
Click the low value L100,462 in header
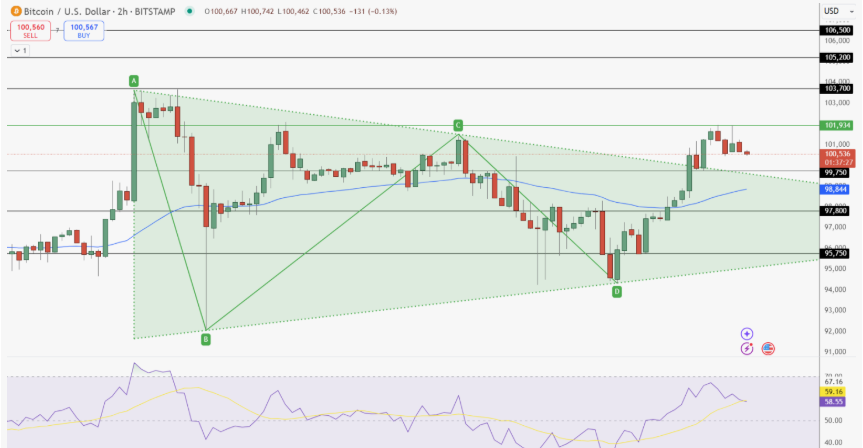293,11
